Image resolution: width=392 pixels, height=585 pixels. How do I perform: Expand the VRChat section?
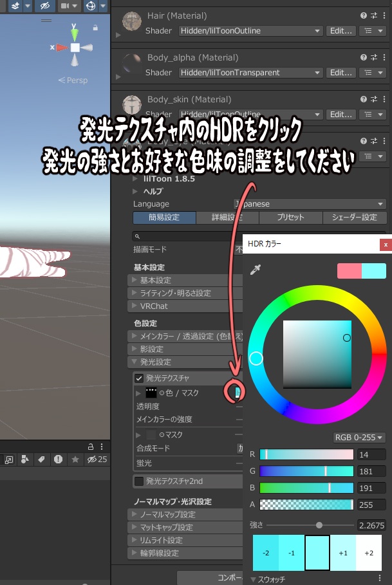pos(185,306)
